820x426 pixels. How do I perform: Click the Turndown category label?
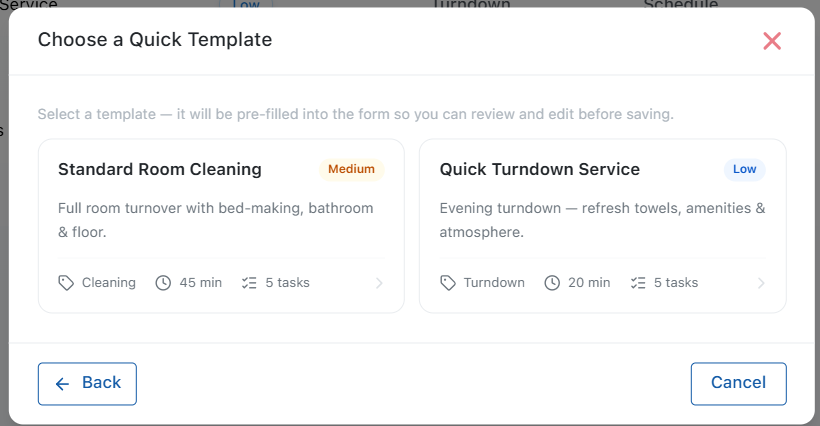point(494,283)
